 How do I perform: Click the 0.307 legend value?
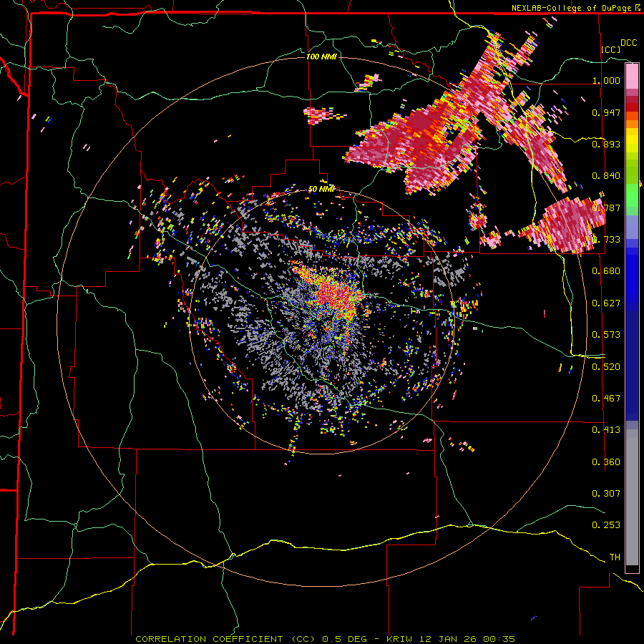[606, 494]
